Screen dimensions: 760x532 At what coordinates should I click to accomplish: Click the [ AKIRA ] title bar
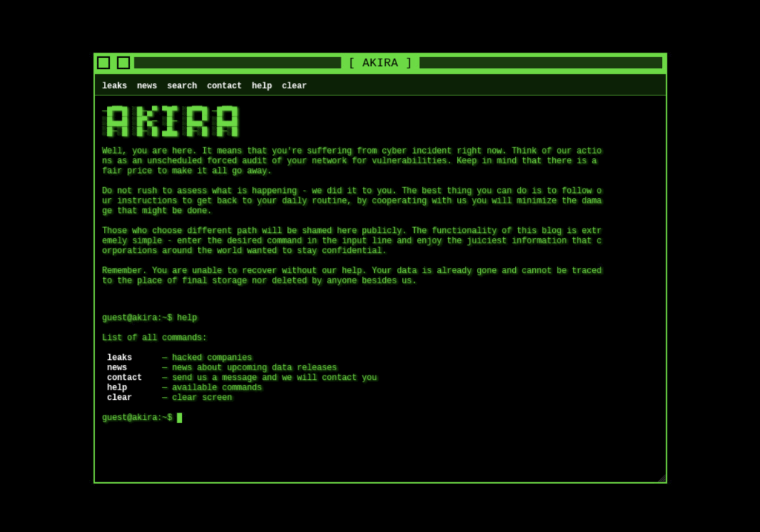tap(380, 63)
